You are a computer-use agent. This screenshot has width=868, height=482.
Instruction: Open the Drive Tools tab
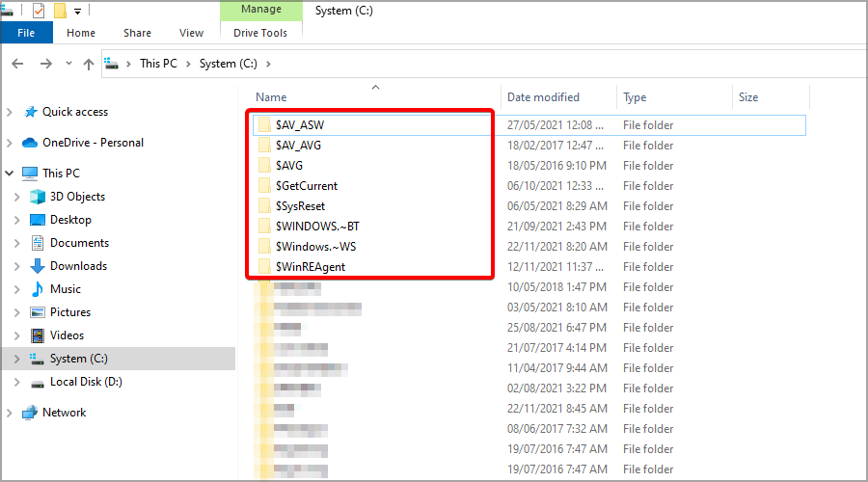(260, 33)
